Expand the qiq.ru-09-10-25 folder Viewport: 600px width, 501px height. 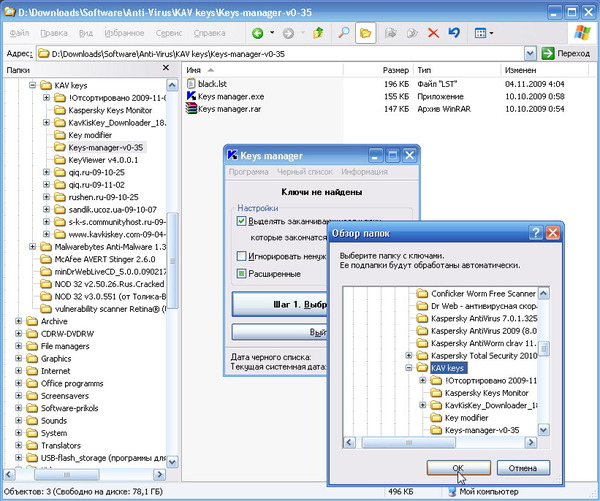pos(46,172)
